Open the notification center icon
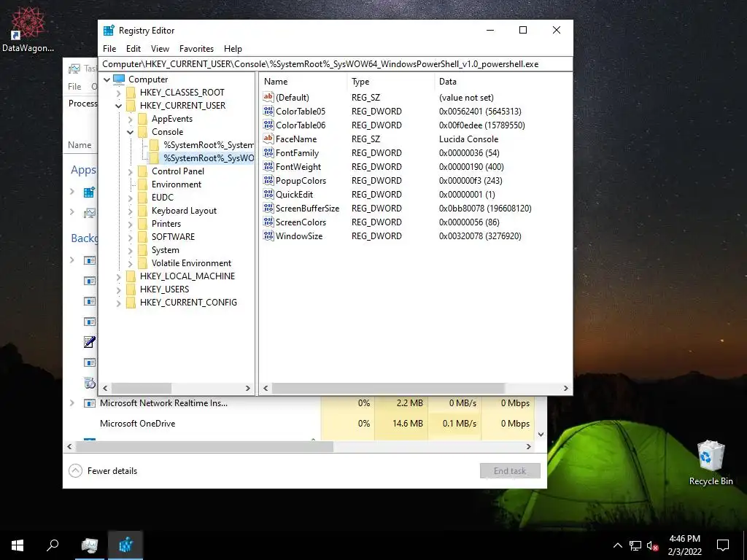 click(x=723, y=545)
